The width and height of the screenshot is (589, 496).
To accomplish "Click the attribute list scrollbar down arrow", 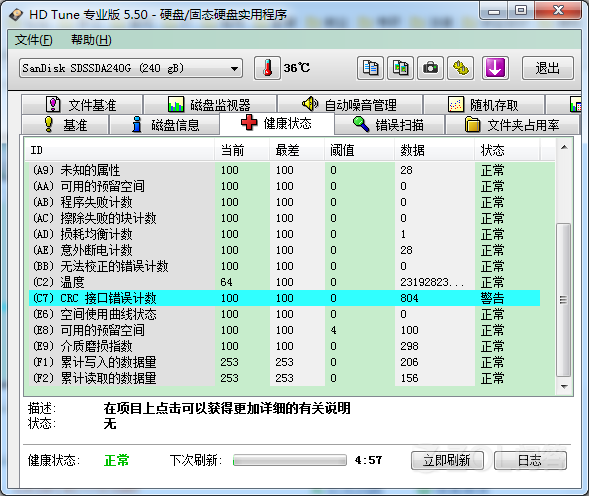I will coord(564,386).
